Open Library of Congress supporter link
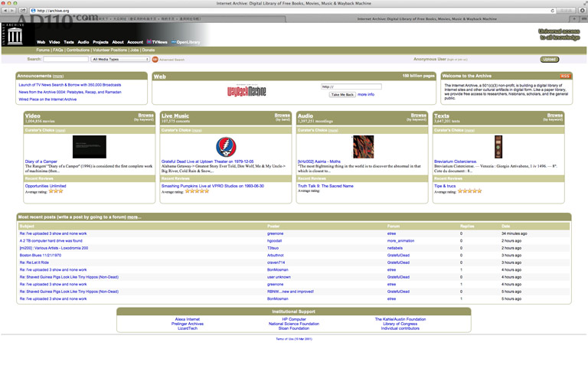588x391 pixels. coord(400,324)
